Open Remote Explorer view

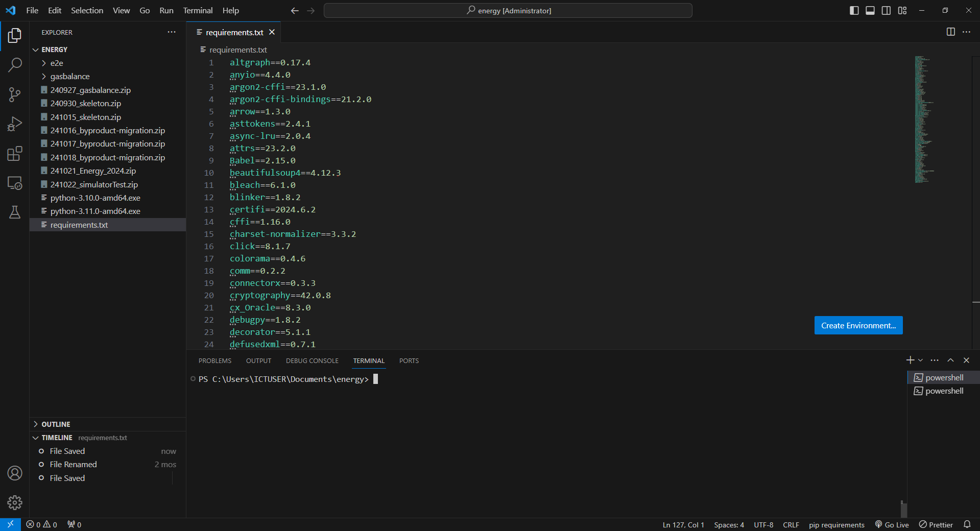tap(15, 183)
